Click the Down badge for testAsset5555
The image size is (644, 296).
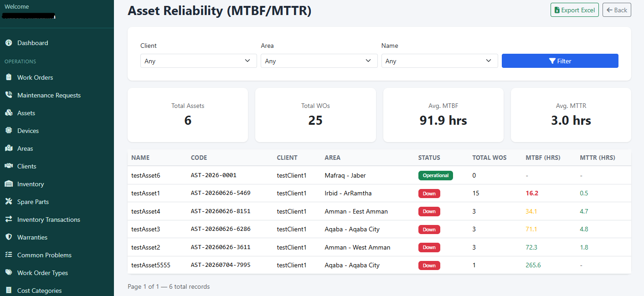[429, 265]
